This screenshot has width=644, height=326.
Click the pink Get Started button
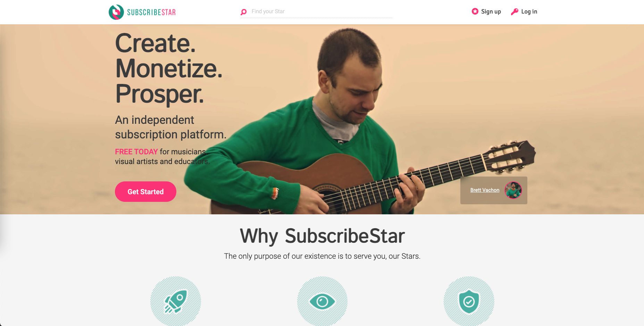coord(145,191)
